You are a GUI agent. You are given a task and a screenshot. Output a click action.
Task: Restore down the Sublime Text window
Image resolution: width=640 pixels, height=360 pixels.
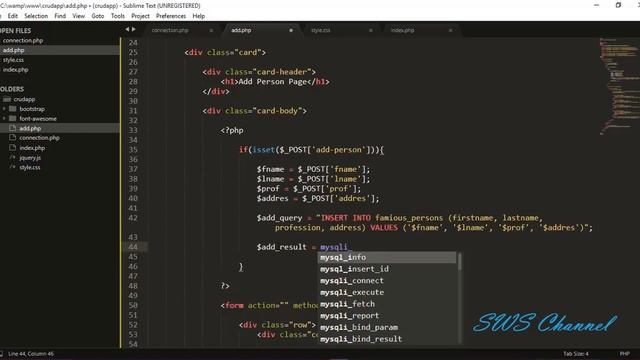[x=618, y=5]
